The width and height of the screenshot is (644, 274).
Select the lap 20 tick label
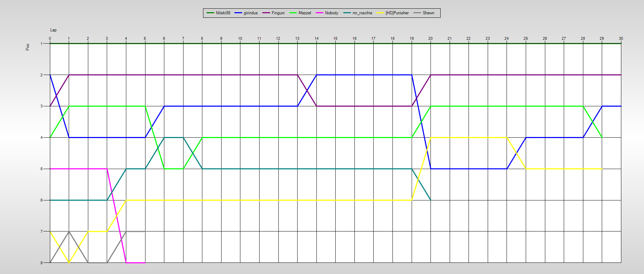point(430,38)
